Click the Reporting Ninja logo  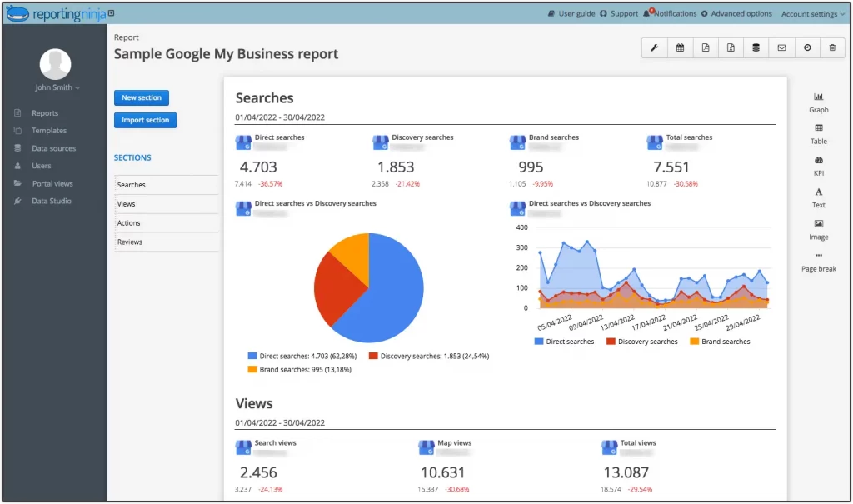pyautogui.click(x=56, y=13)
